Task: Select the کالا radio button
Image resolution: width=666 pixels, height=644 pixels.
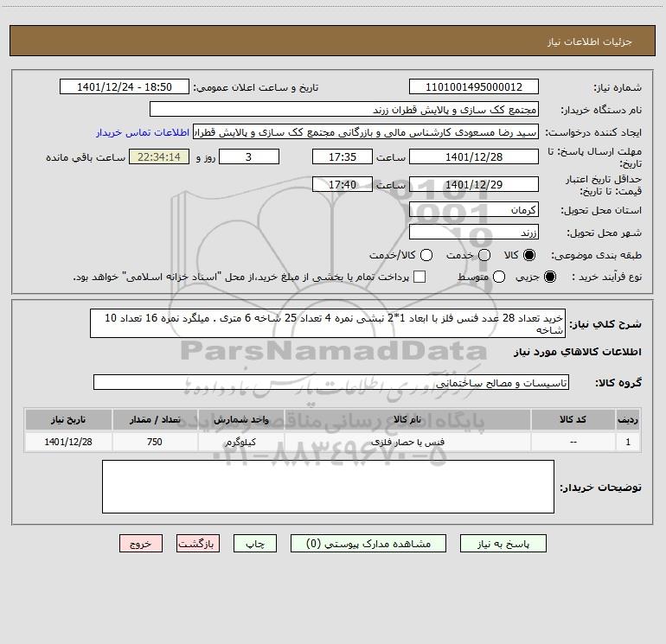Action: pos(529,255)
